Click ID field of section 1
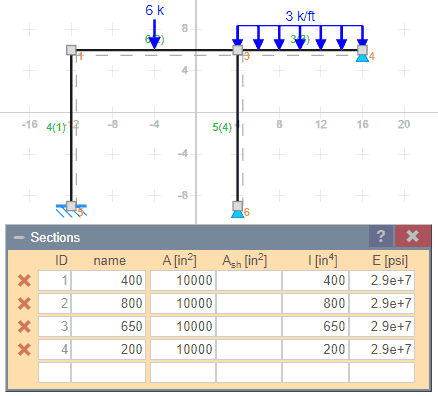438x396 pixels. [x=54, y=280]
